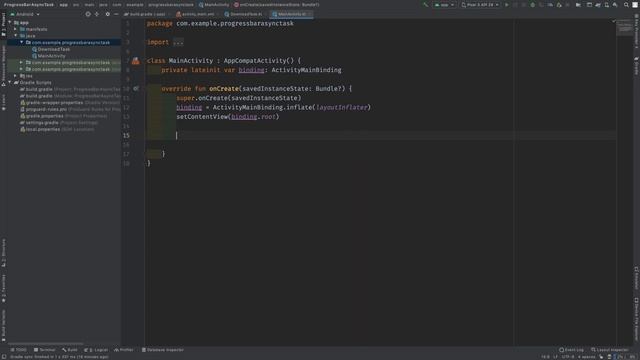Collapse the selected com.example.progressbarasynctask package
This screenshot has height=360, width=640.
pos(22,42)
